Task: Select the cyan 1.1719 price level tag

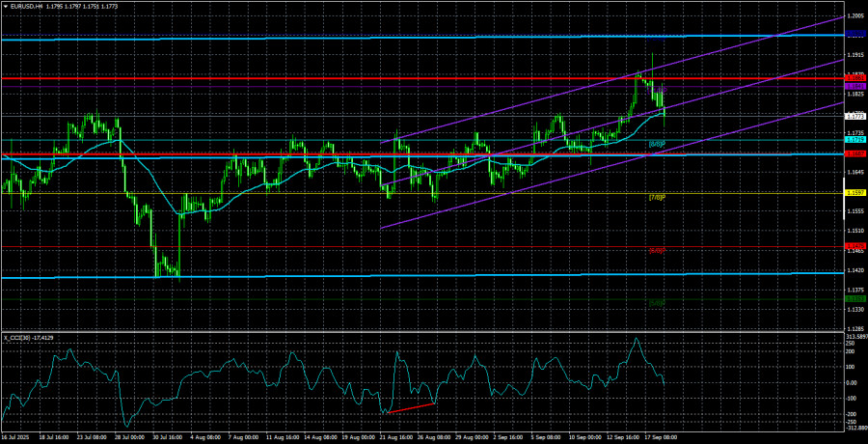Action: point(854,139)
